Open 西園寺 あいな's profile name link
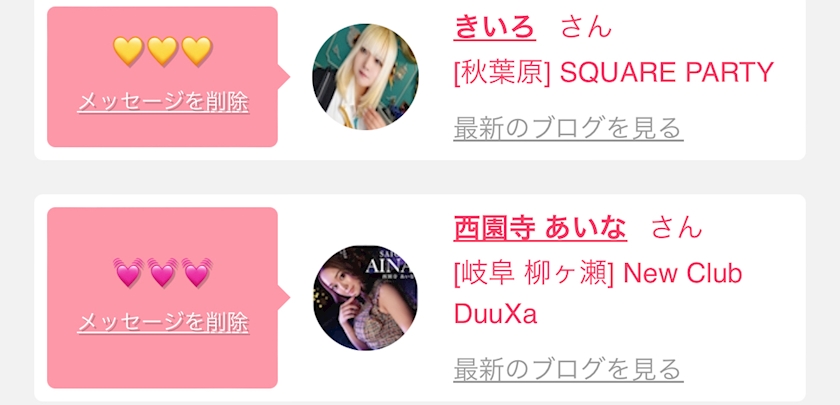 point(540,228)
